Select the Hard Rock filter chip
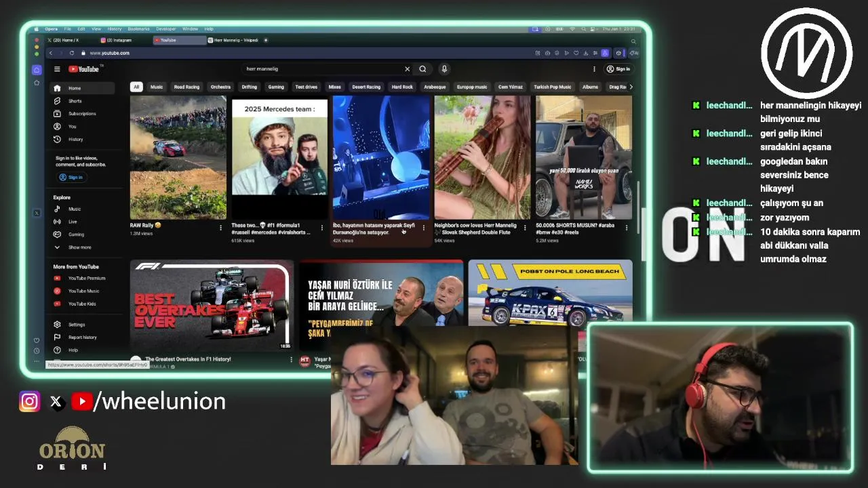Image resolution: width=868 pixels, height=488 pixels. pos(402,87)
